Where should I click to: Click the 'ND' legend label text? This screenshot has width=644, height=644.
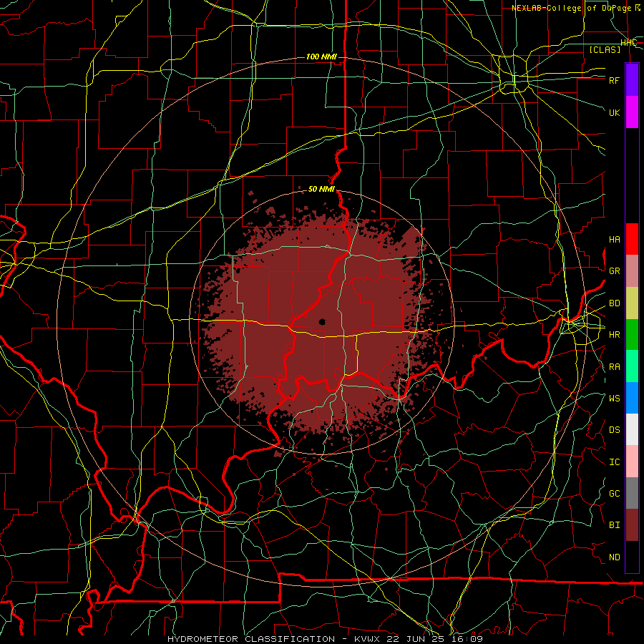click(x=615, y=557)
